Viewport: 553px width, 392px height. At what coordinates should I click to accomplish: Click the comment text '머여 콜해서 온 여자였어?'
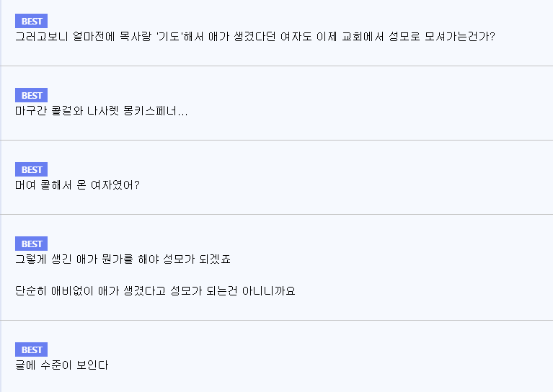point(77,184)
